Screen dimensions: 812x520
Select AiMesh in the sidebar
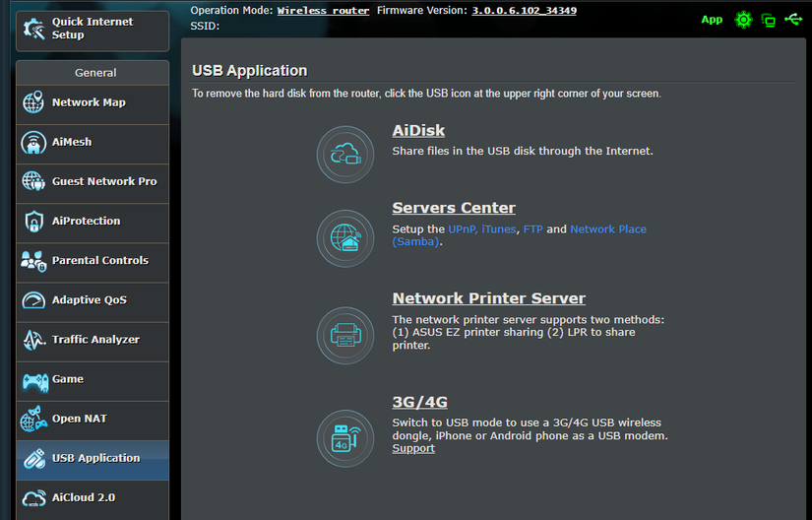point(72,142)
